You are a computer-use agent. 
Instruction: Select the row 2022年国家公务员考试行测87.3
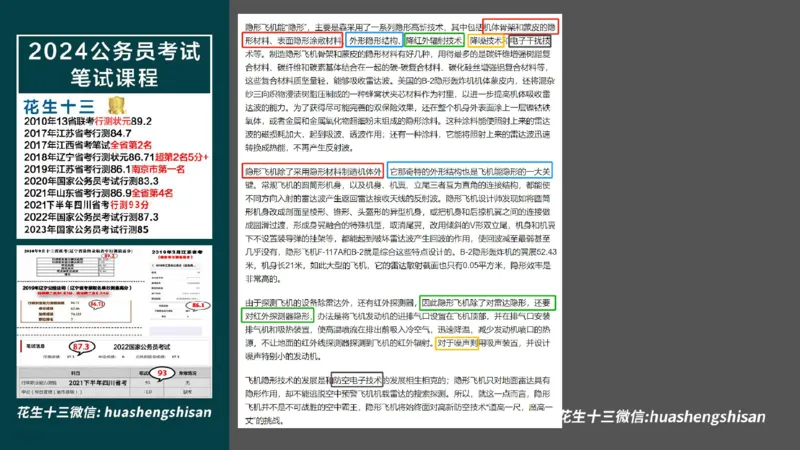point(91,217)
